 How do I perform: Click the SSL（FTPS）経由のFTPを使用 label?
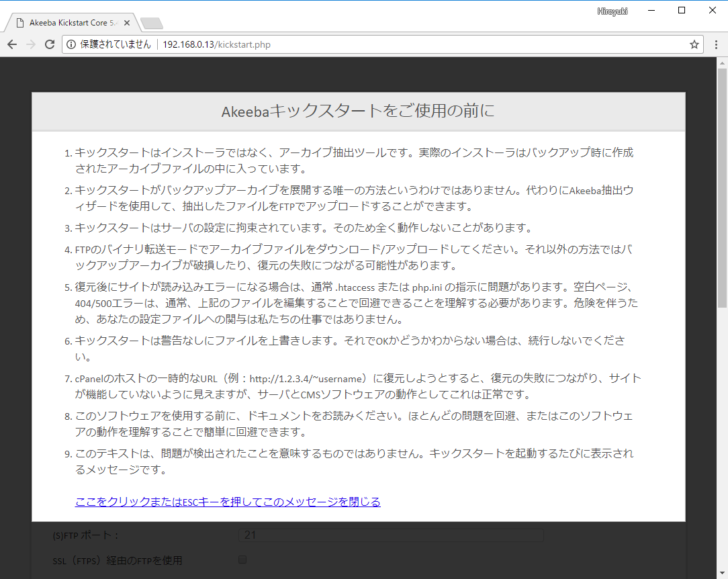pos(118,560)
